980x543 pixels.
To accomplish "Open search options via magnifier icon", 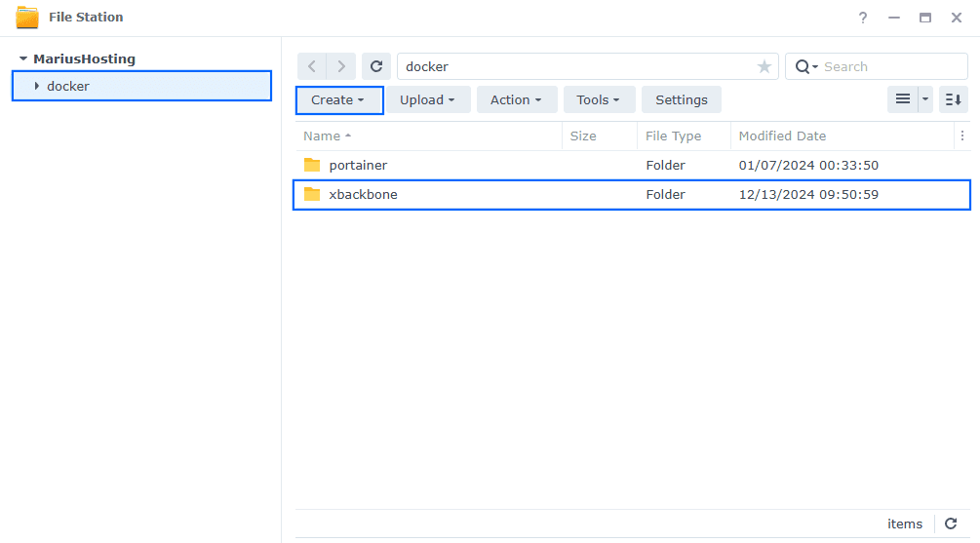I will [805, 67].
